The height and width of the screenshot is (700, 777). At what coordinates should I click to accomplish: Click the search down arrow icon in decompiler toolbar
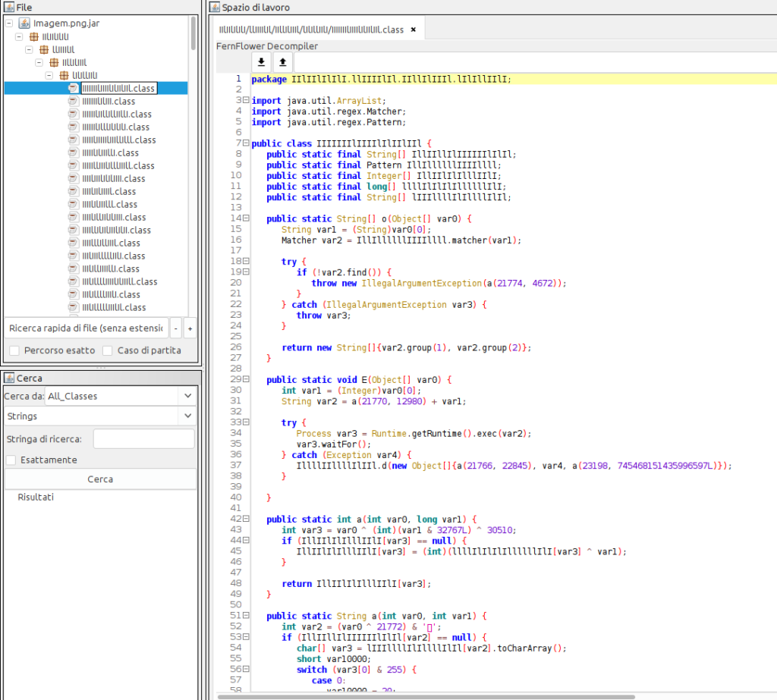261,62
